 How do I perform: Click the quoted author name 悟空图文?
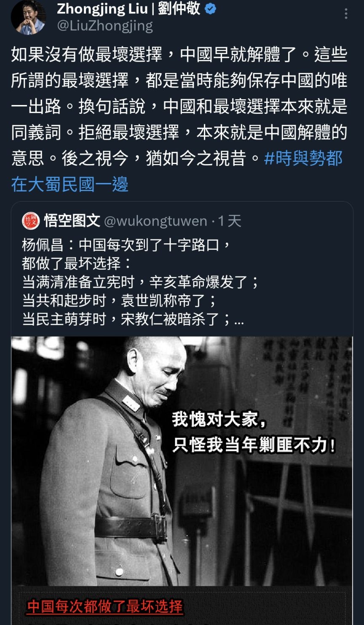(72, 221)
